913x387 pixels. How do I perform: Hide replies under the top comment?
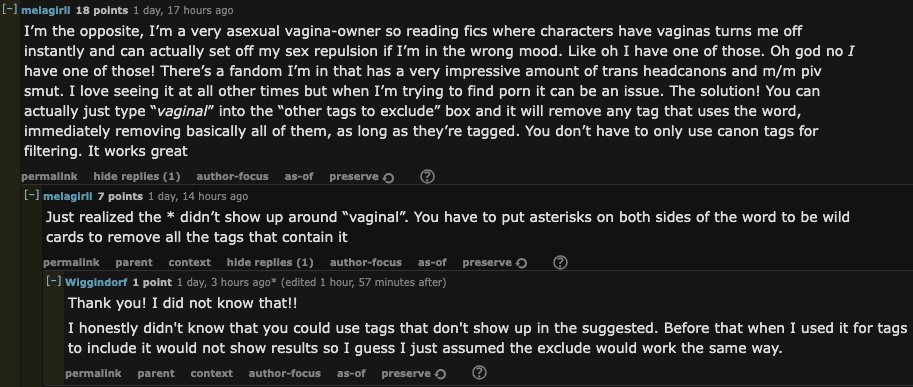[137, 176]
